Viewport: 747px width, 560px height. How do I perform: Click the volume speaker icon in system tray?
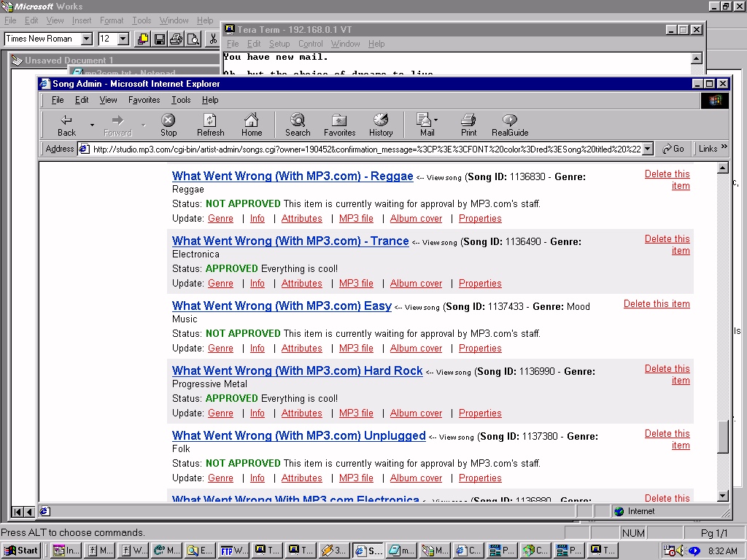(681, 551)
